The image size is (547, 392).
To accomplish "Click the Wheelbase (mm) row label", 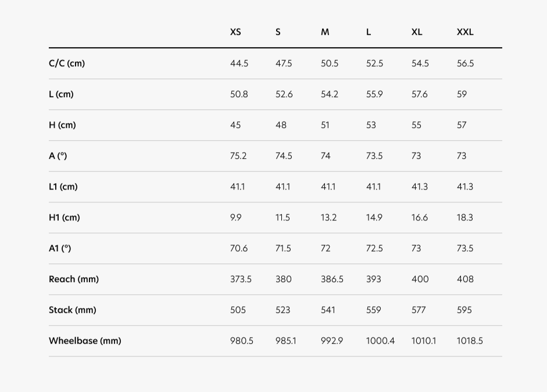I will (85, 341).
